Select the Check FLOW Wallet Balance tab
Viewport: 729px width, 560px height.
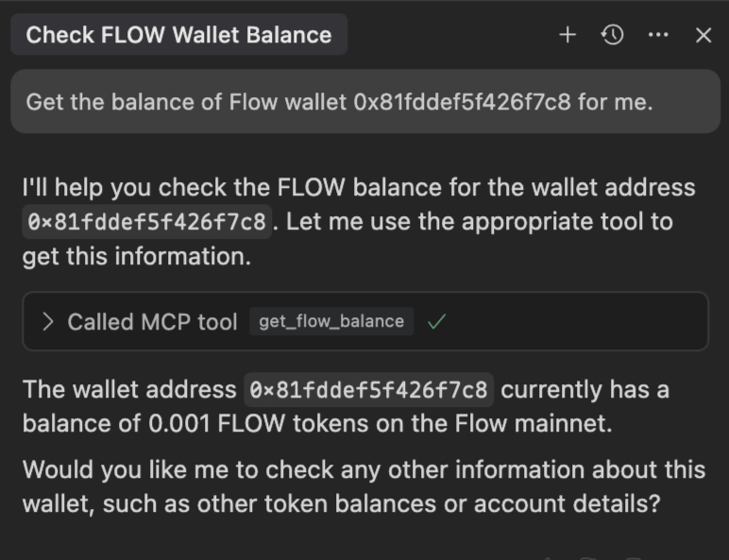tap(178, 35)
